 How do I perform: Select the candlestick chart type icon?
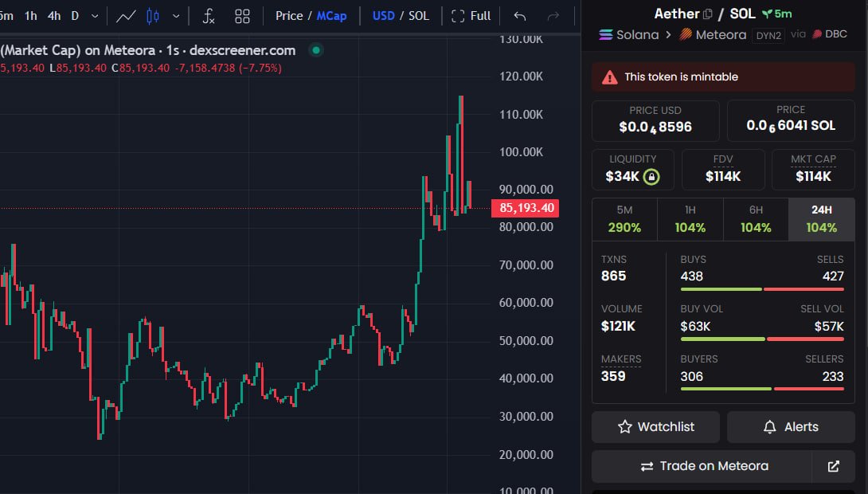pos(153,16)
